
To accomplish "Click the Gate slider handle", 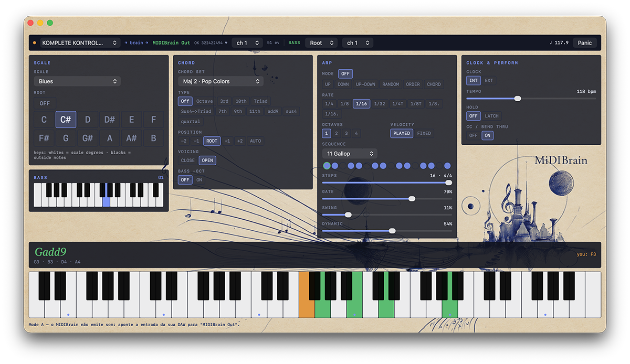I will 412,198.
